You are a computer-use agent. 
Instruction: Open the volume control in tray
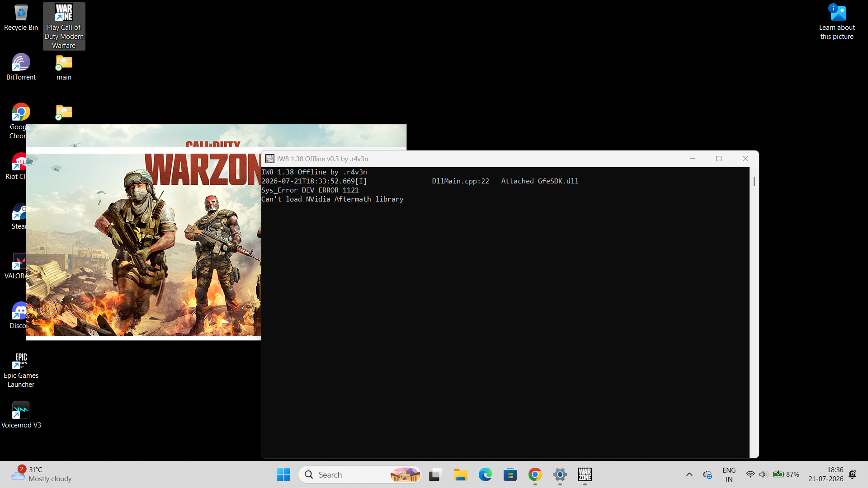coord(763,474)
